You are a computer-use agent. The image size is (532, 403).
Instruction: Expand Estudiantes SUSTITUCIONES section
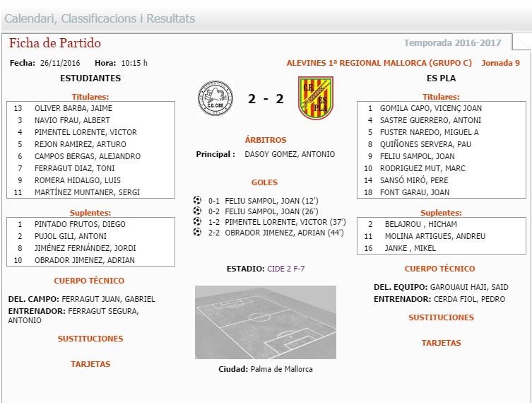90,339
